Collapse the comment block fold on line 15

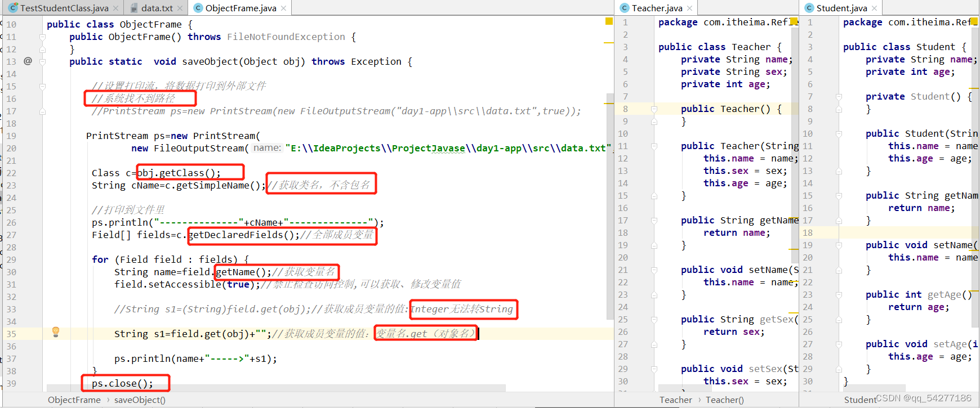42,87
